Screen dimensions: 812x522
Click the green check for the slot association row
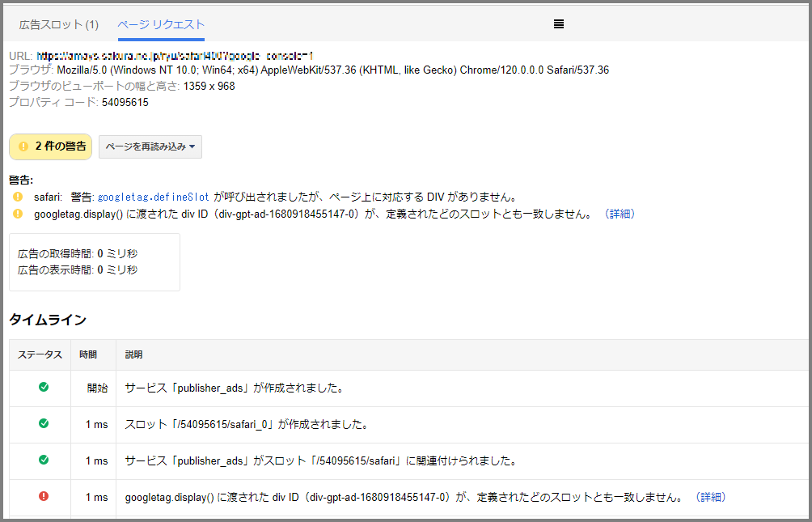pyautogui.click(x=44, y=460)
